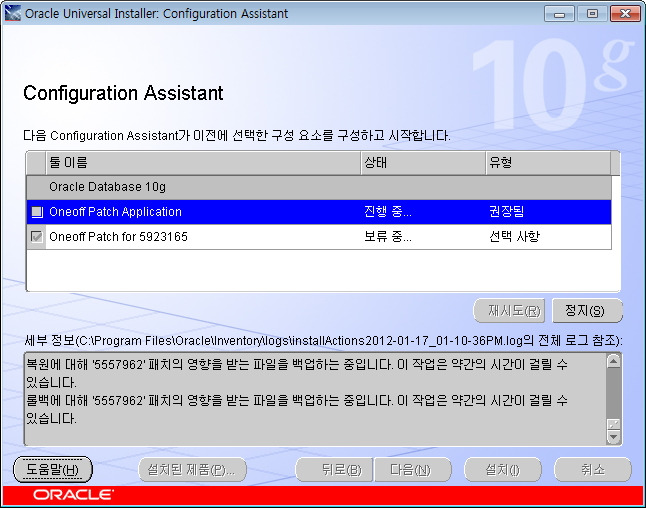Click the 설치(I) install button
Viewport: 646px width, 508px height.
pos(503,469)
